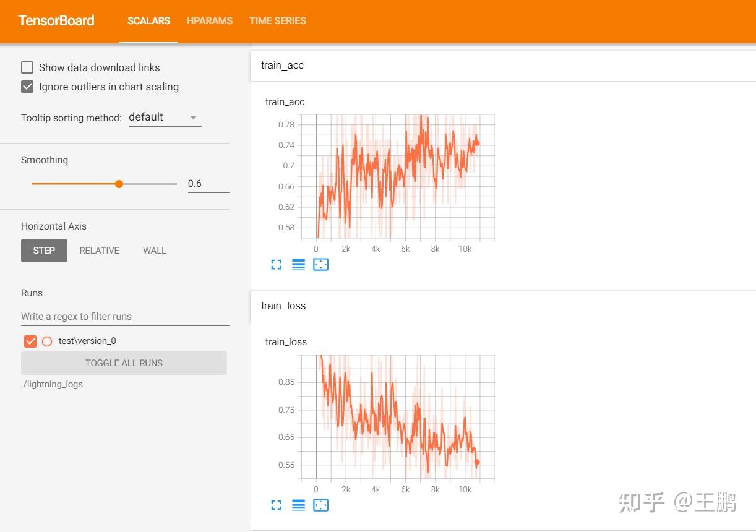Switch to the HPARAMS tab
The image size is (756, 532).
[x=210, y=20]
